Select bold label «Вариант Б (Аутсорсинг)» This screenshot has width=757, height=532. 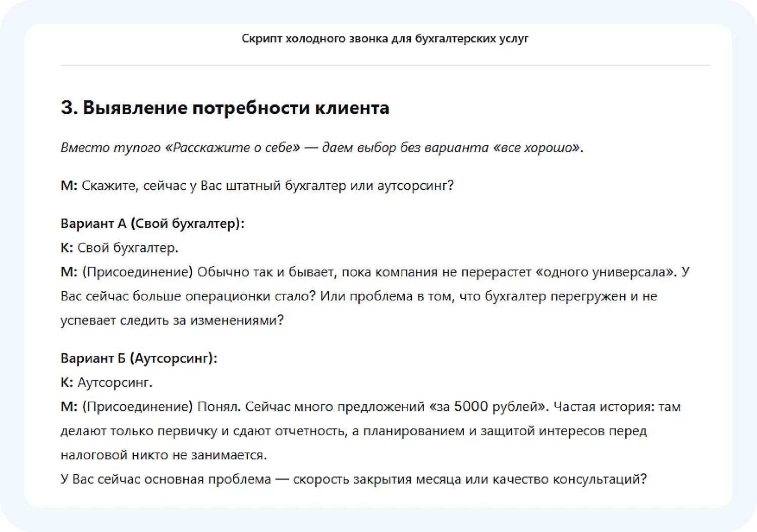coord(139,358)
